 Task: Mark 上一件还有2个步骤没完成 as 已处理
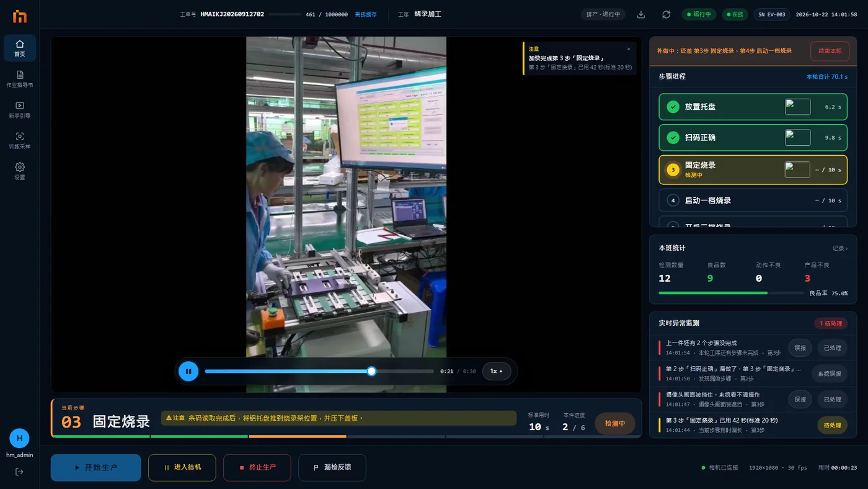(x=832, y=348)
